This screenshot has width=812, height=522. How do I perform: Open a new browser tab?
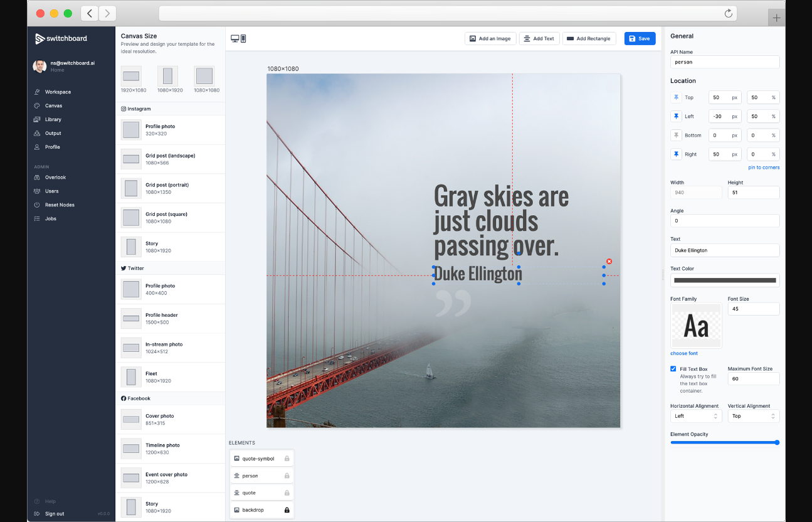point(776,18)
